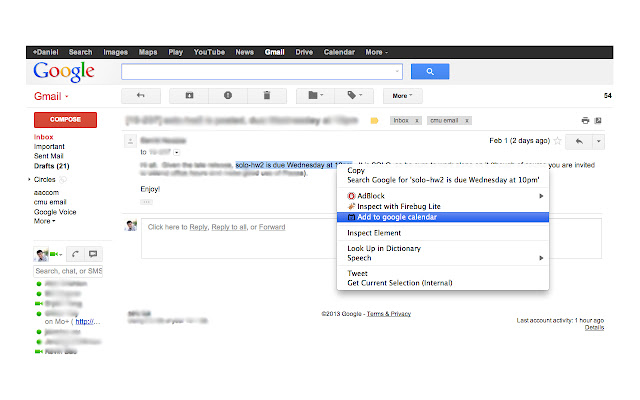This screenshot has height=400, width=640.
Task: Open the Labels tag menu
Action: click(354, 96)
